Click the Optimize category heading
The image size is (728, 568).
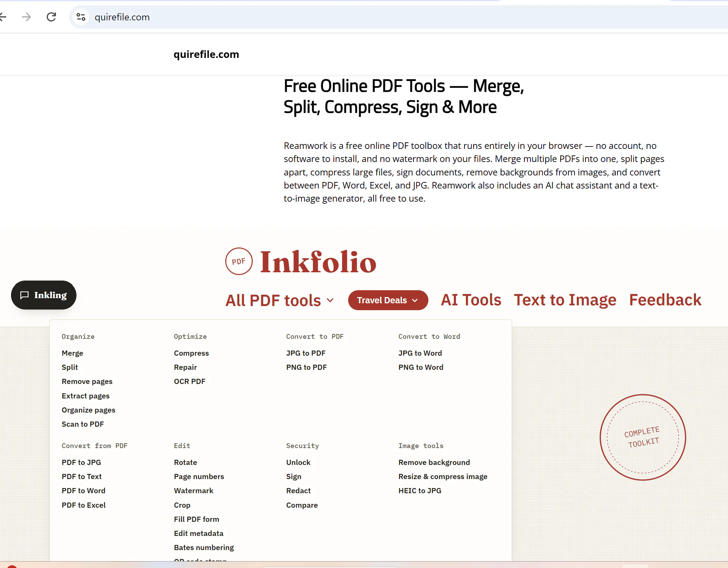point(190,336)
